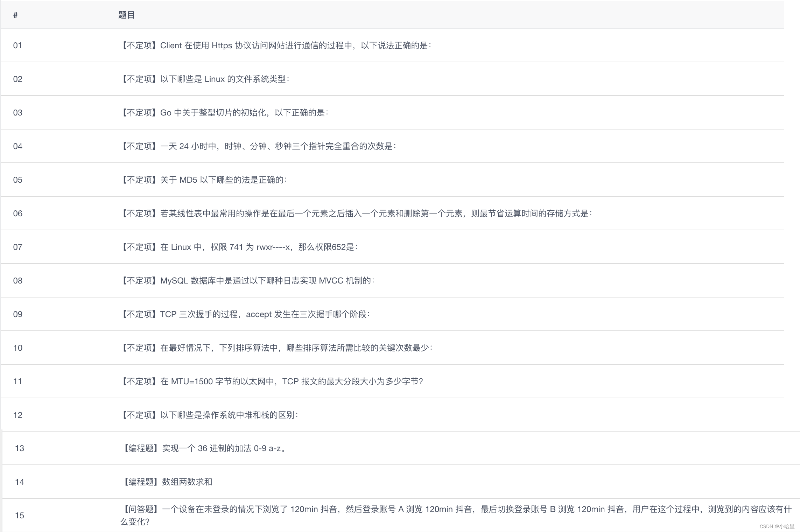Open question 09 about TCP three-way handshake
The width and height of the screenshot is (800, 532).
(x=245, y=314)
